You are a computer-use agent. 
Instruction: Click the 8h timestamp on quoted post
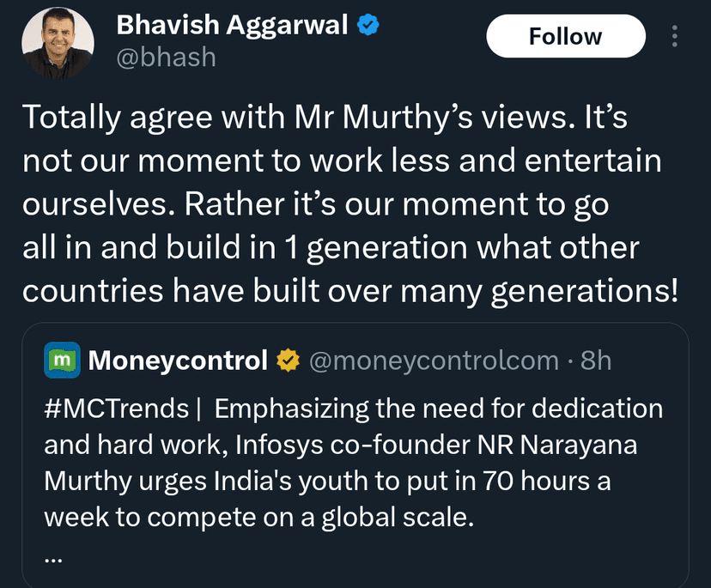(x=596, y=361)
